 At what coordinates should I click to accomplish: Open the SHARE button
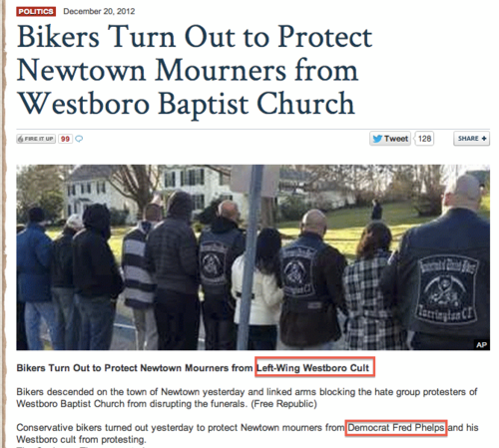point(471,139)
